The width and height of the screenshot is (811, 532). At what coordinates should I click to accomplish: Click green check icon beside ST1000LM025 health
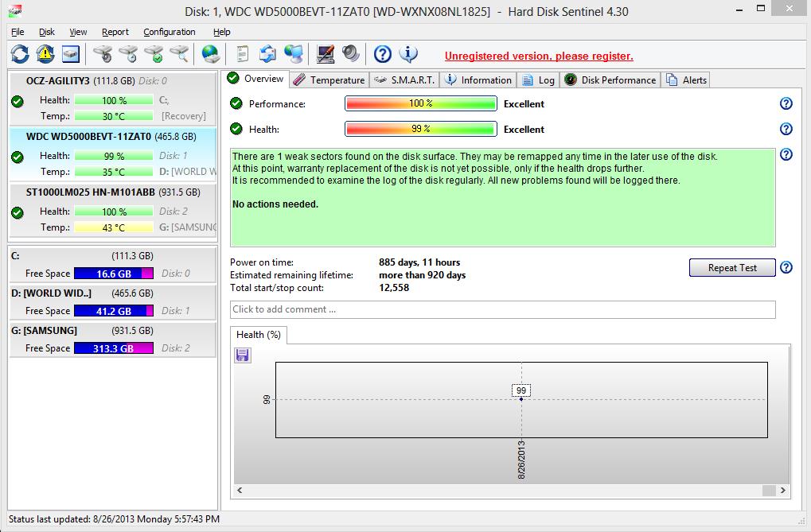[x=18, y=212]
